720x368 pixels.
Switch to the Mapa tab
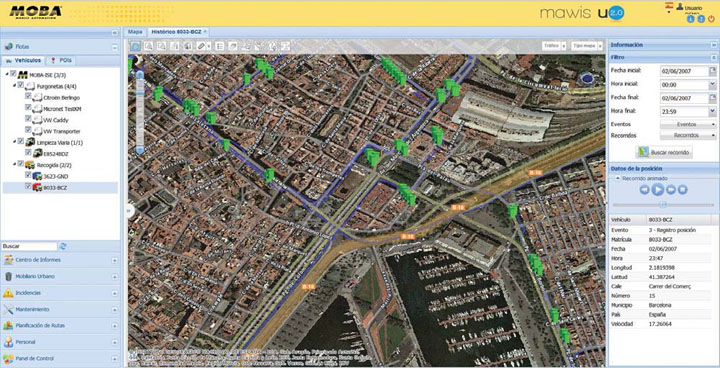[135, 32]
